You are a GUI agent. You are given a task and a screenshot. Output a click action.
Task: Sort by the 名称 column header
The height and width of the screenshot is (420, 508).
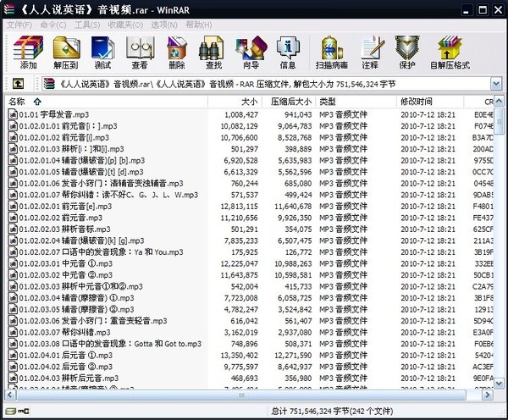[106, 102]
